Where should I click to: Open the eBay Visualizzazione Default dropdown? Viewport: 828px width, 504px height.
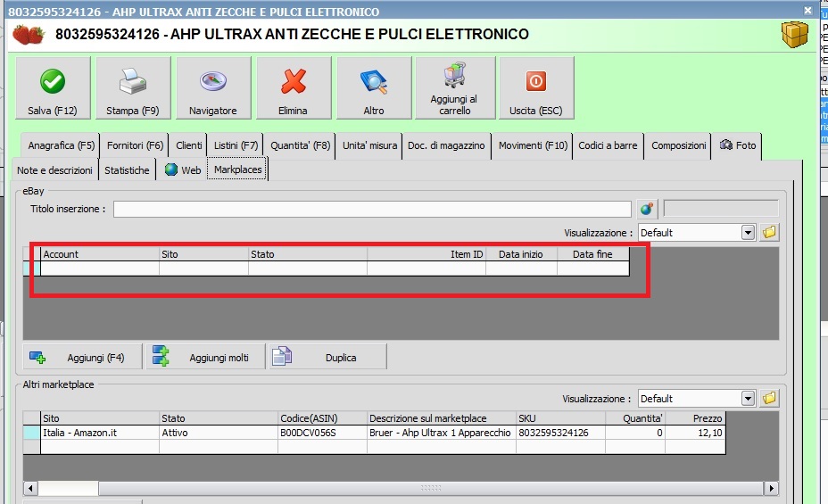coord(748,233)
